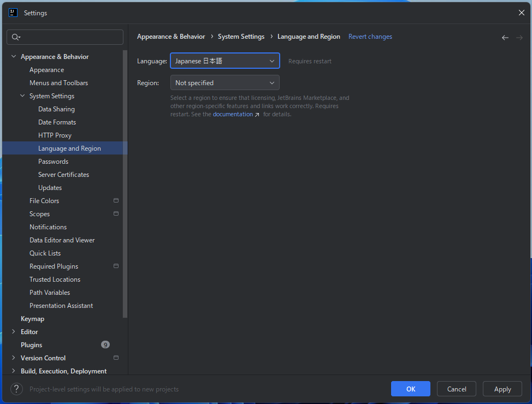Select HTTP Proxy in settings tree
This screenshot has width=532, height=404.
tap(55, 135)
